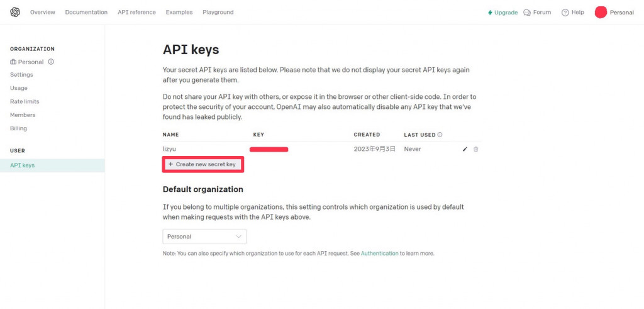The height and width of the screenshot is (309, 644).
Task: Open Help via the question mark icon
Action: (565, 13)
